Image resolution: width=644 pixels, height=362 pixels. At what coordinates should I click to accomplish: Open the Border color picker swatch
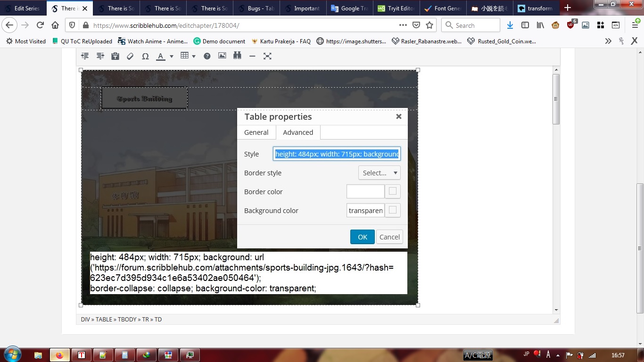tap(393, 191)
